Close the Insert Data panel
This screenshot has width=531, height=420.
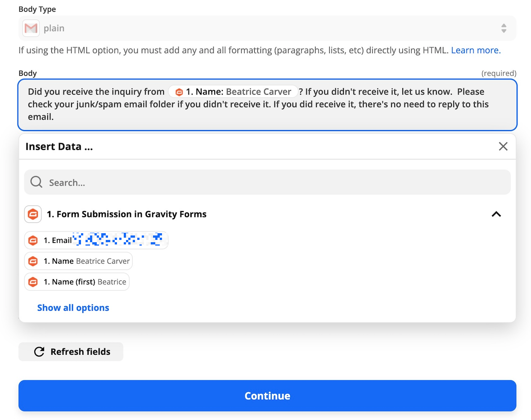tap(503, 146)
